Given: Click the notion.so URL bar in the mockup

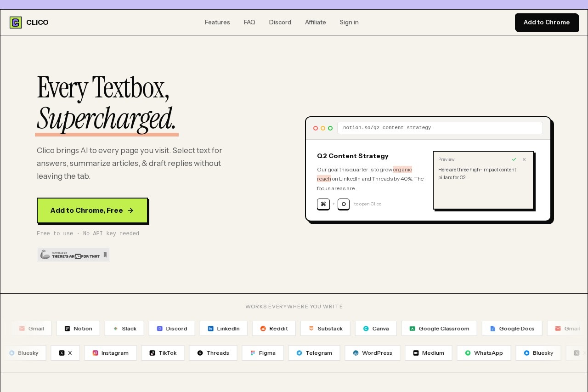Looking at the screenshot, I should tap(440, 128).
